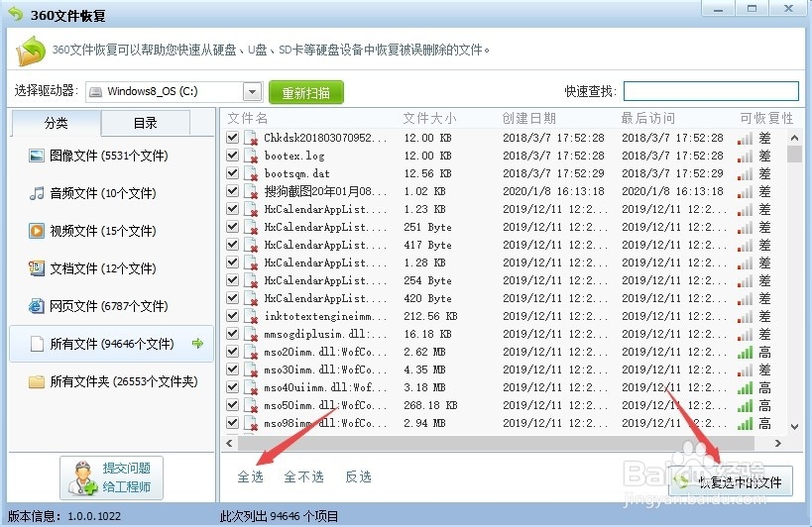812x527 pixels.
Task: Click the scroll down arrow of file list
Action: (794, 427)
